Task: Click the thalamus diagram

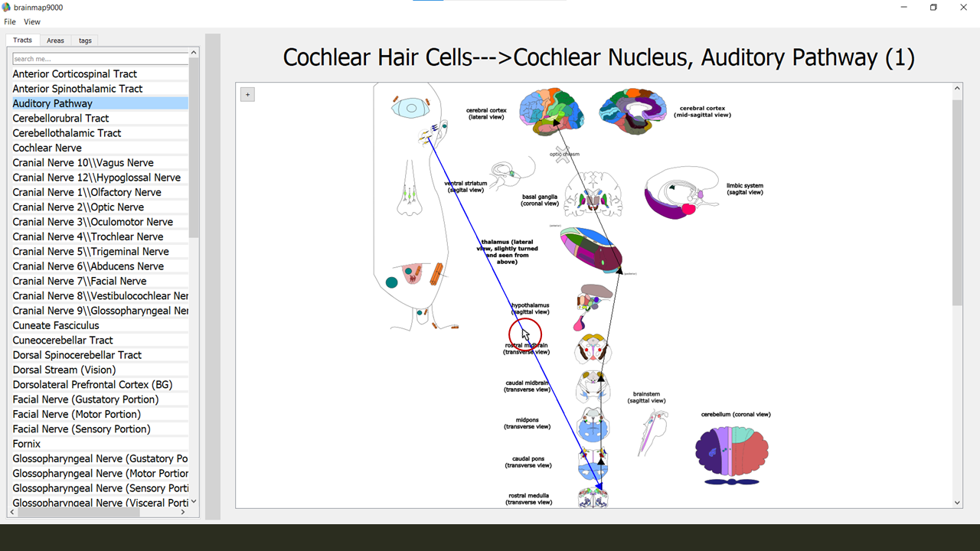Action: [x=591, y=250]
